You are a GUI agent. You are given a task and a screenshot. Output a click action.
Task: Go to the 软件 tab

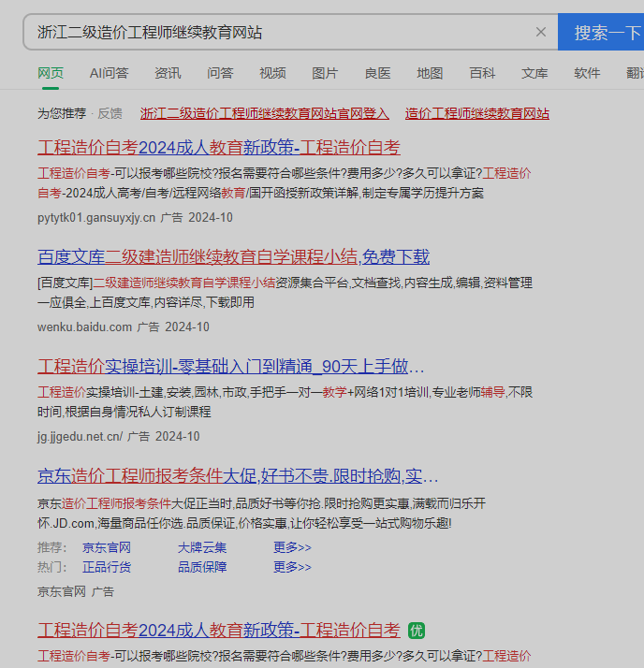tap(587, 73)
